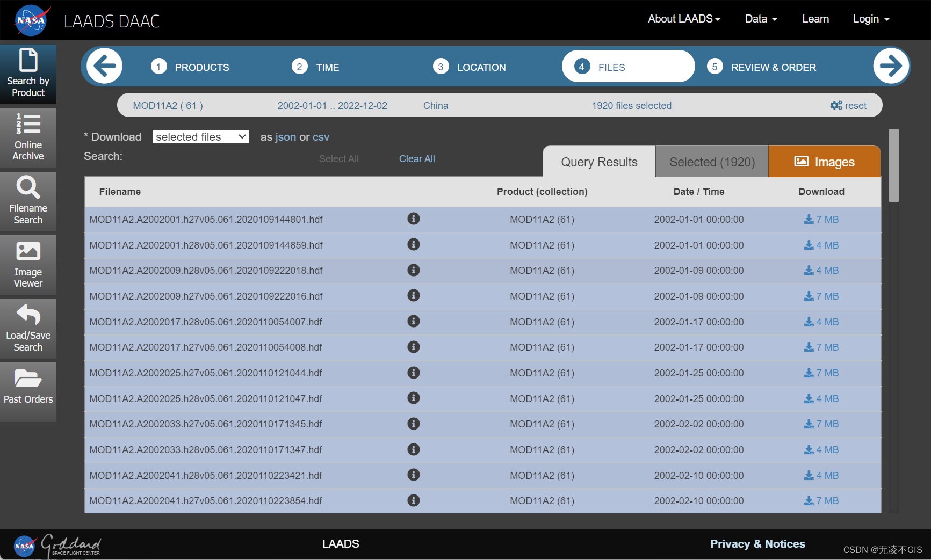Go to step 2 TIME
Viewport: 931px width, 560px height.
315,67
